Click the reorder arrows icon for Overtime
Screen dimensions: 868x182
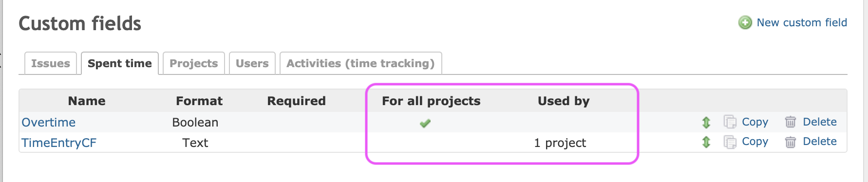pyautogui.click(x=706, y=122)
